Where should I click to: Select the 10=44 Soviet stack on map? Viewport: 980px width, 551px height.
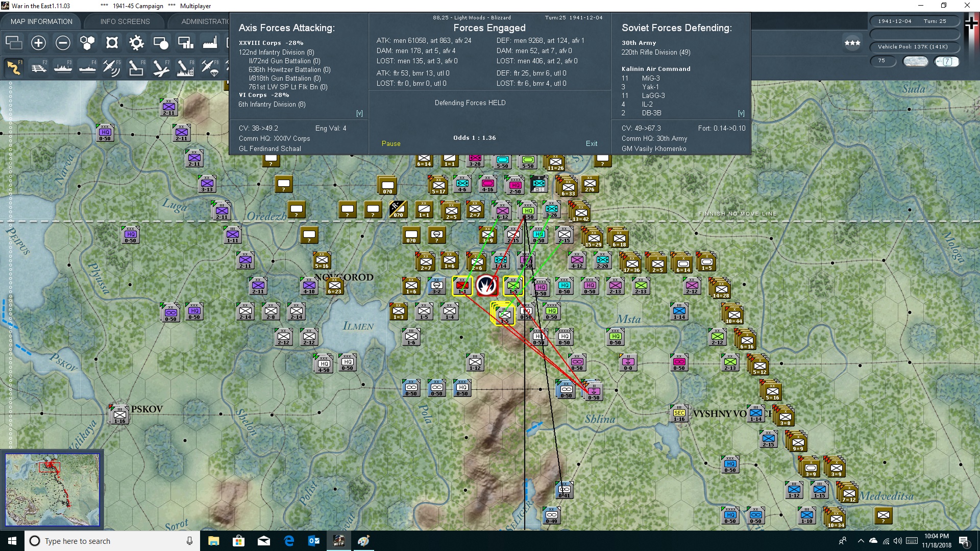(733, 315)
